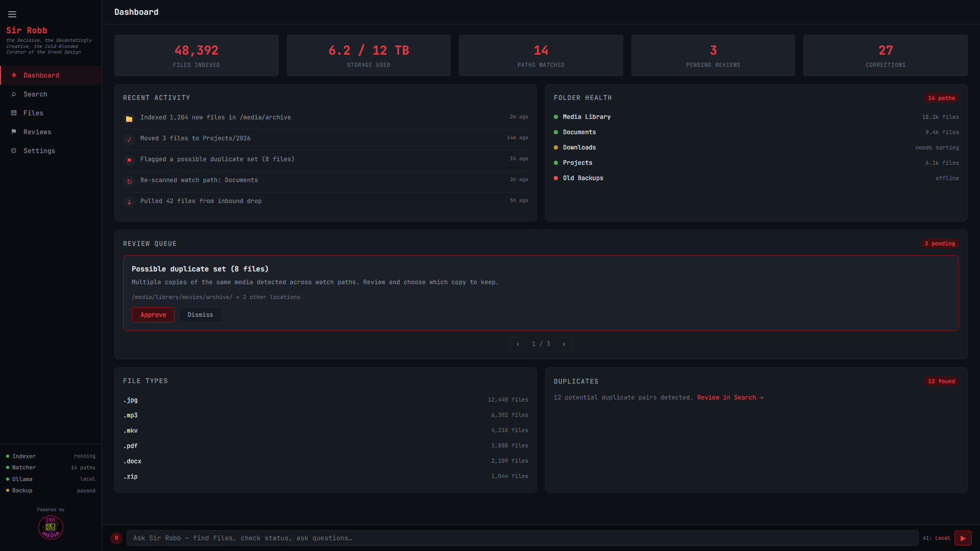Click the red R avatar in the chat bar

tap(116, 538)
